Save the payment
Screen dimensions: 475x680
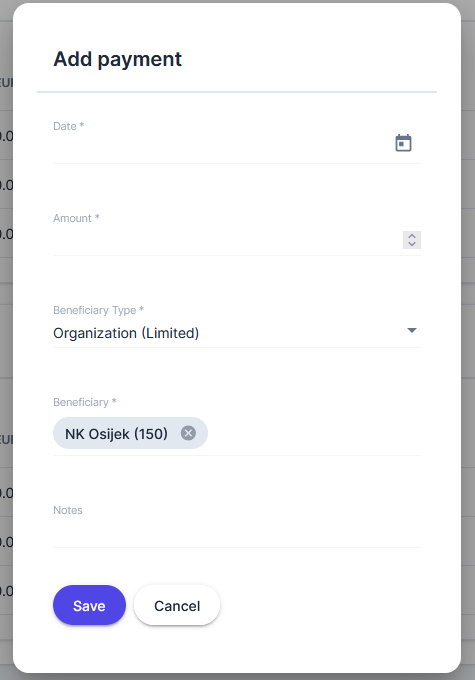click(89, 605)
